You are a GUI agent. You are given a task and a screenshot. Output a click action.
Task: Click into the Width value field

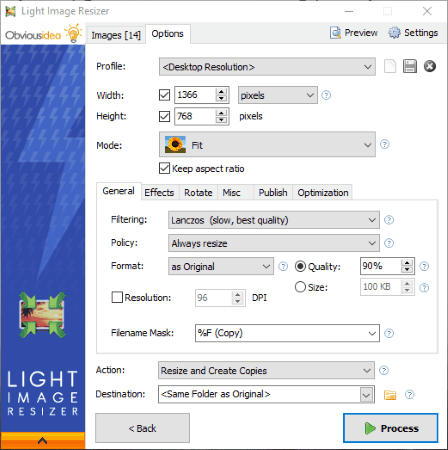pyautogui.click(x=195, y=95)
